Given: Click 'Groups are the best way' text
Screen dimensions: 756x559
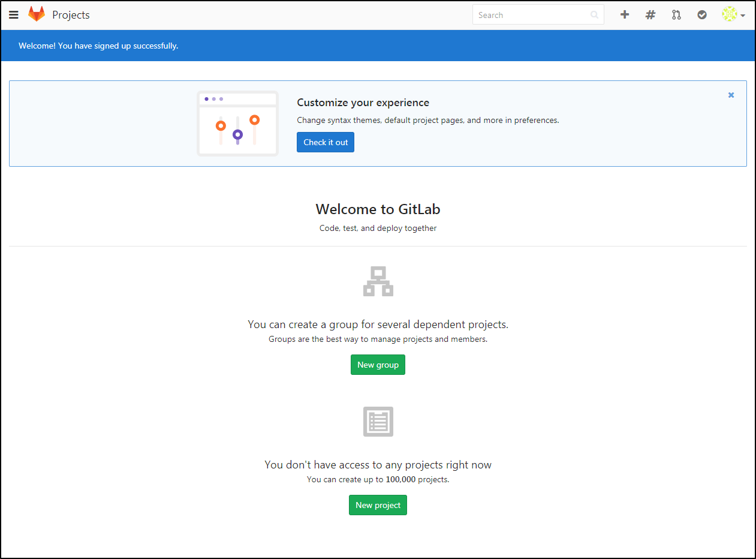Looking at the screenshot, I should point(378,339).
